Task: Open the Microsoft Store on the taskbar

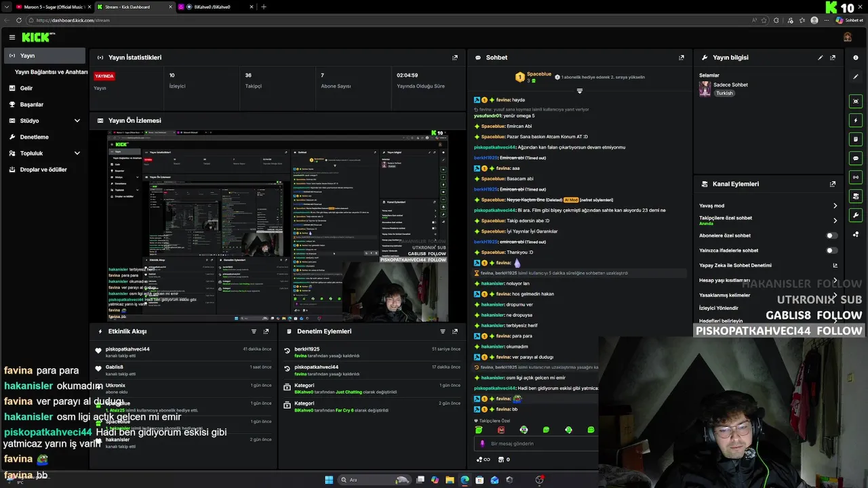Action: pos(479,480)
